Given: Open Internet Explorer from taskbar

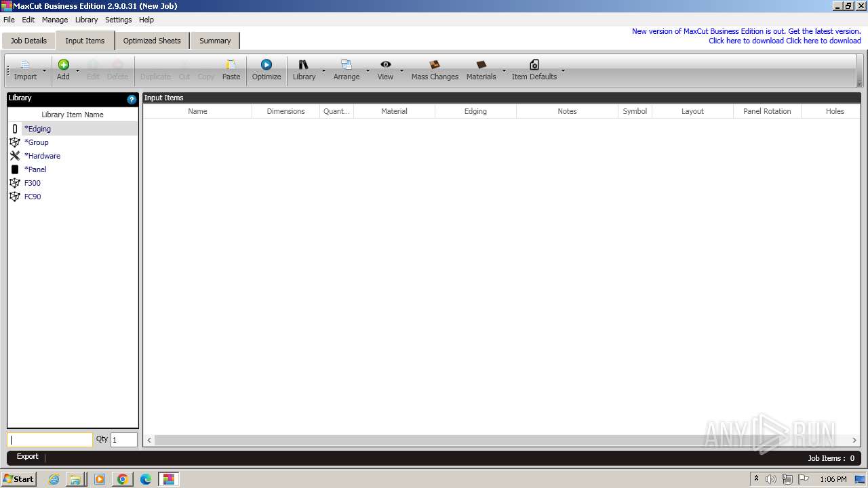Looking at the screenshot, I should 54,479.
